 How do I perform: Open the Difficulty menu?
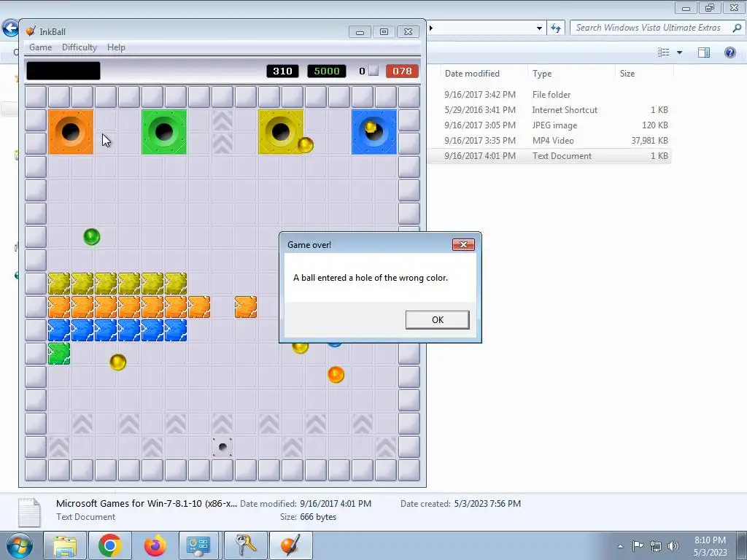(x=79, y=47)
